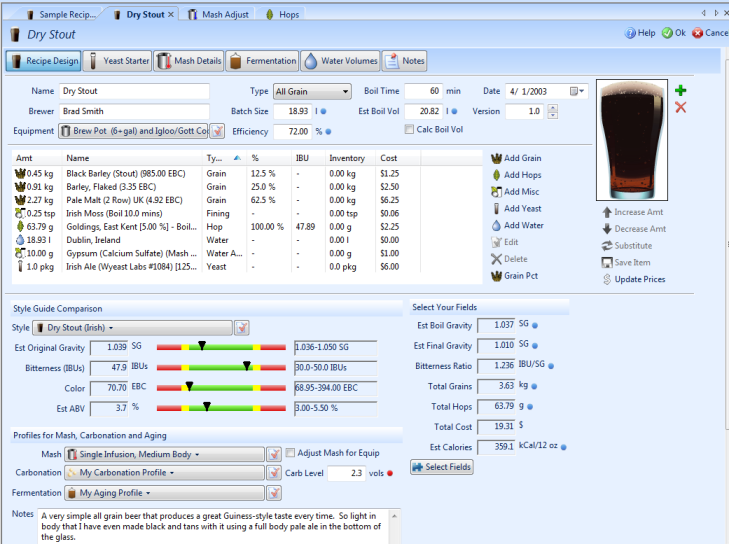Click the Add Yeast icon
The width and height of the screenshot is (729, 544).
coord(495,209)
